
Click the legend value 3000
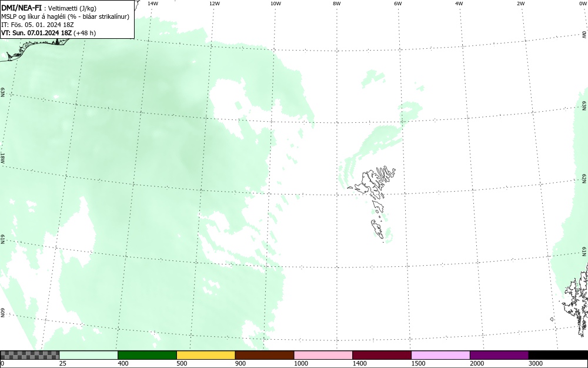tap(536, 363)
